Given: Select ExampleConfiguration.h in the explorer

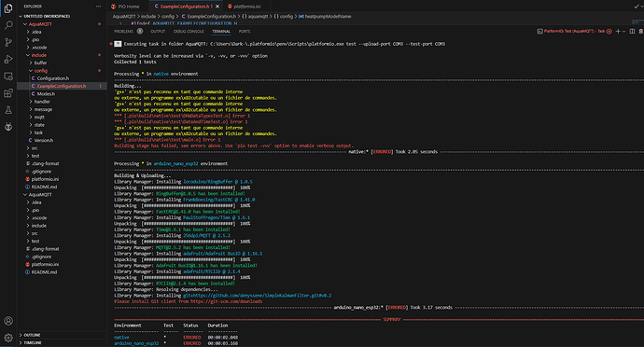Looking at the screenshot, I should coord(62,86).
